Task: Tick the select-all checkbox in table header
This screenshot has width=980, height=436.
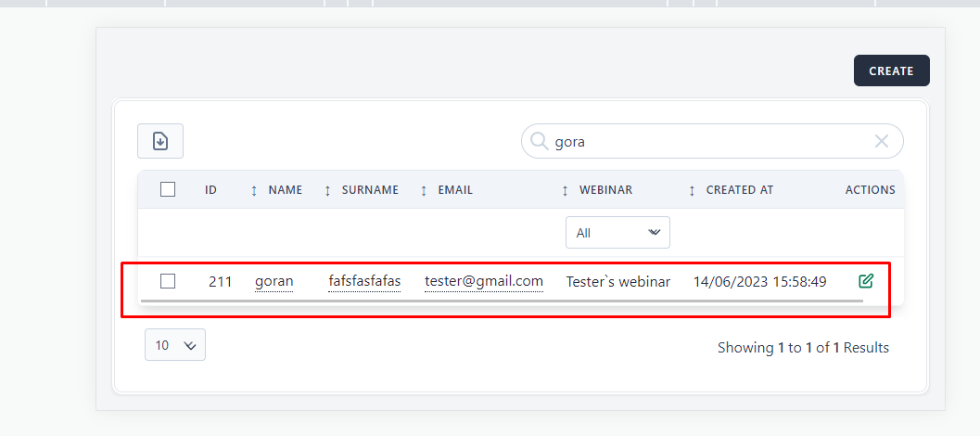Action: pyautogui.click(x=168, y=189)
